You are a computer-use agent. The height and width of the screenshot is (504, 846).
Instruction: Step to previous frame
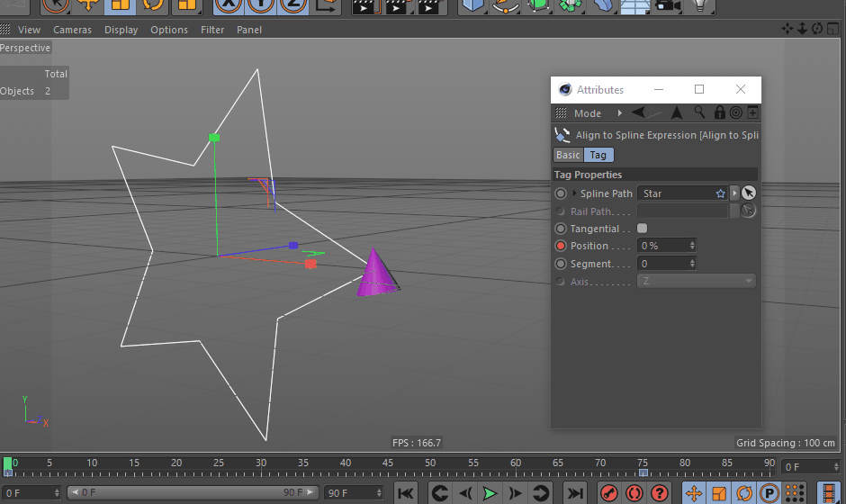point(465,492)
